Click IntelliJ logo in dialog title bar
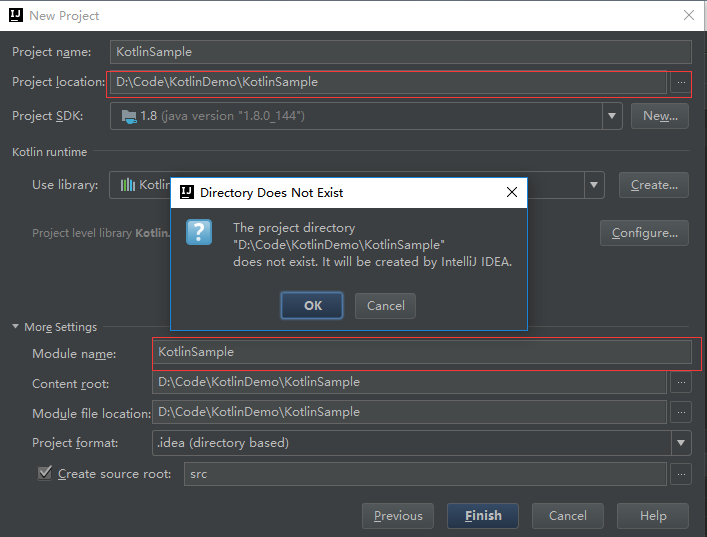The height and width of the screenshot is (537, 707). click(187, 192)
